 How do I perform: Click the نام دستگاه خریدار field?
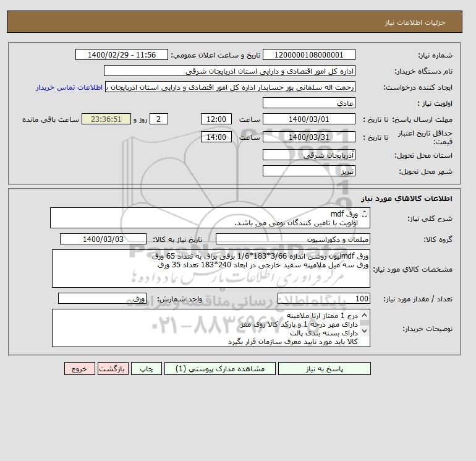click(229, 71)
